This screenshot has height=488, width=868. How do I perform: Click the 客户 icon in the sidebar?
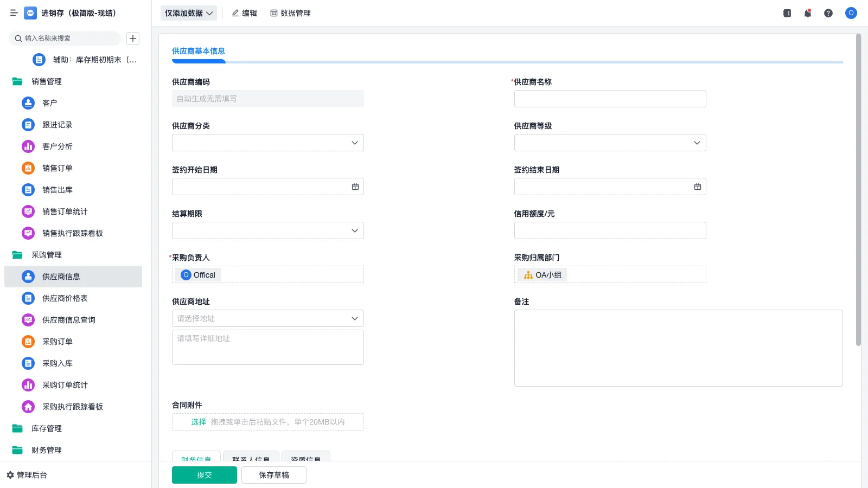(28, 103)
